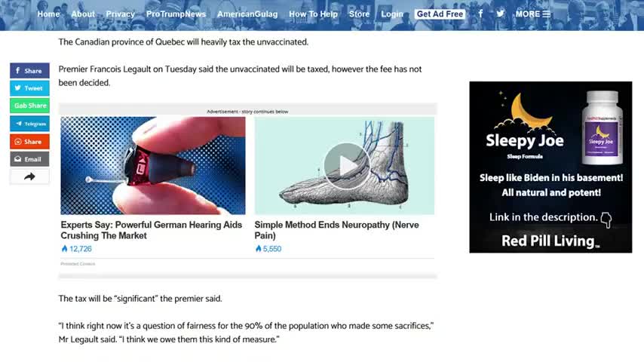Click the forward arrow share icon
This screenshot has width=644, height=362.
click(29, 176)
